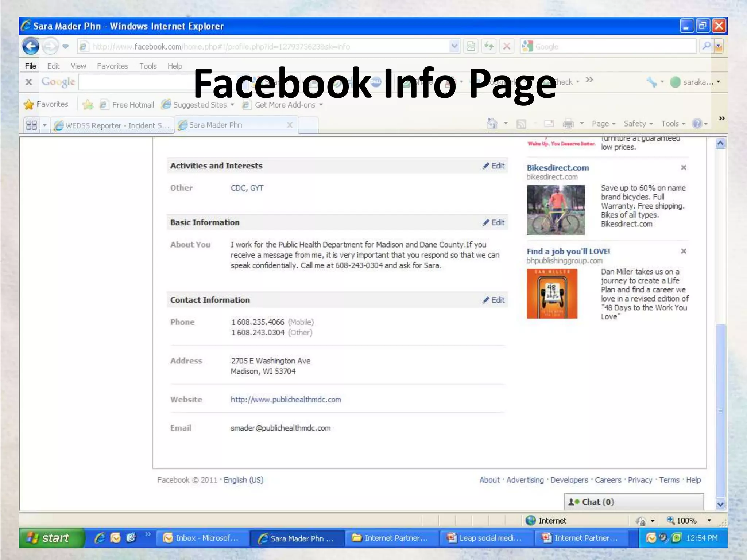
Task: Dismiss the Find a job ad
Action: tap(684, 251)
